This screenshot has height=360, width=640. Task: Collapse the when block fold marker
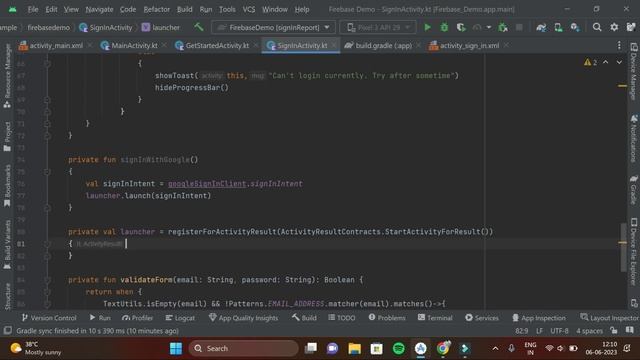pyautogui.click(x=47, y=292)
